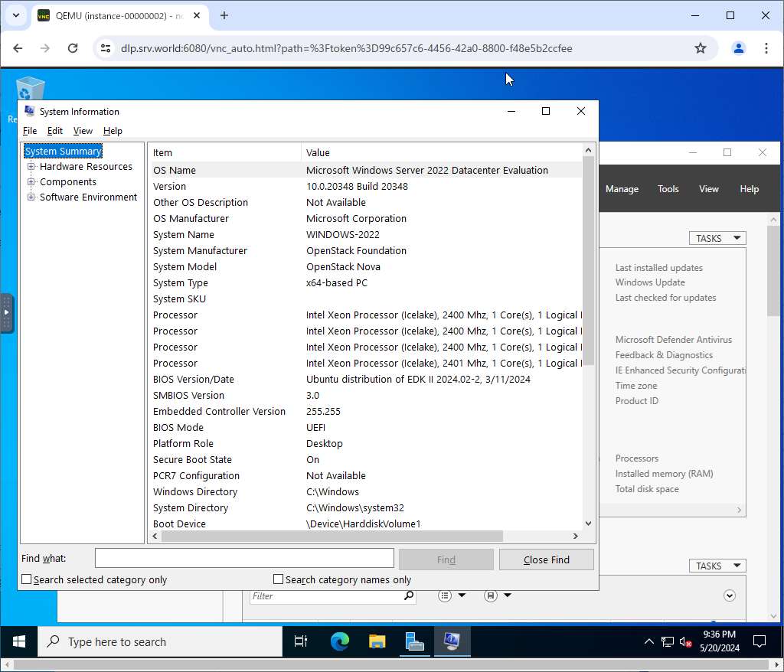This screenshot has height=672, width=784.
Task: Click the details vertical scrollbar thumb
Action: pyautogui.click(x=588, y=260)
